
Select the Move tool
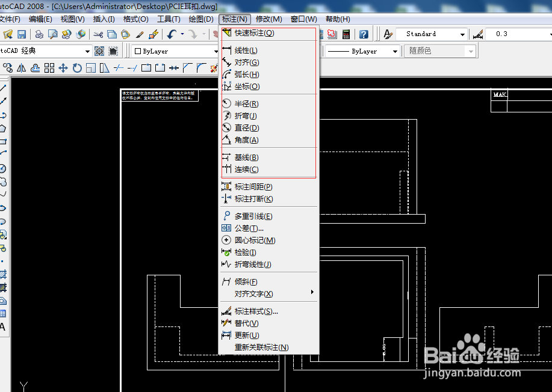click(x=63, y=67)
